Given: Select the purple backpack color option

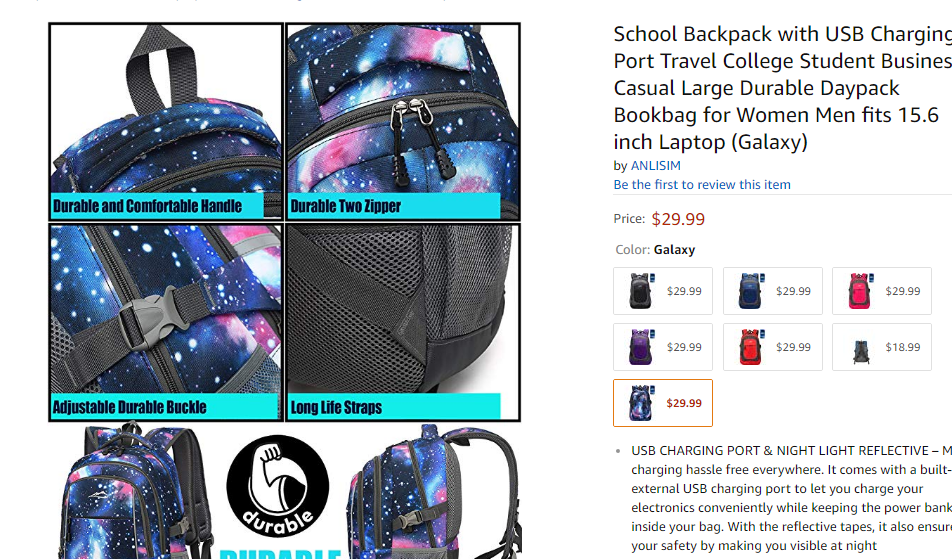Looking at the screenshot, I should pos(662,347).
